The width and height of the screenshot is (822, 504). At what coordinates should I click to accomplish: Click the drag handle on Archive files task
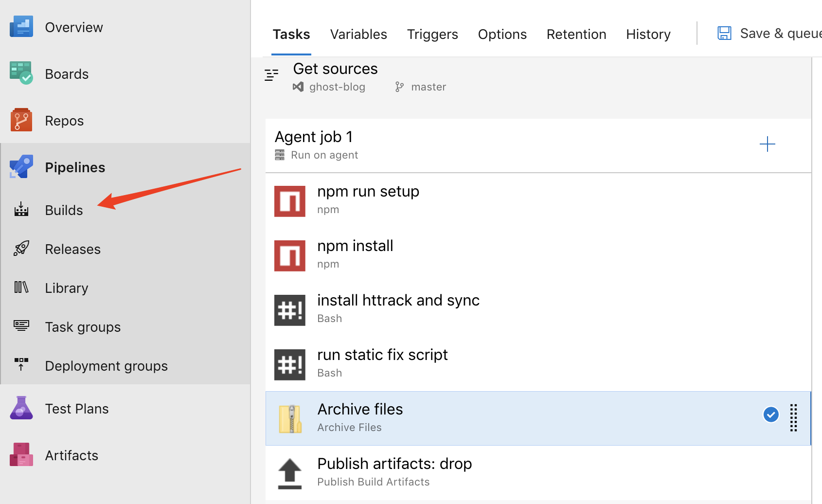[794, 418]
